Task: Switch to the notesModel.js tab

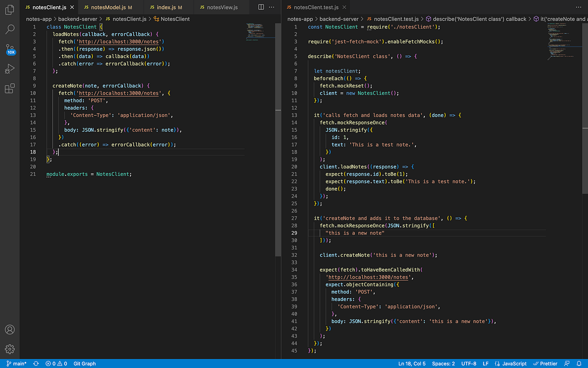Action: point(111,7)
